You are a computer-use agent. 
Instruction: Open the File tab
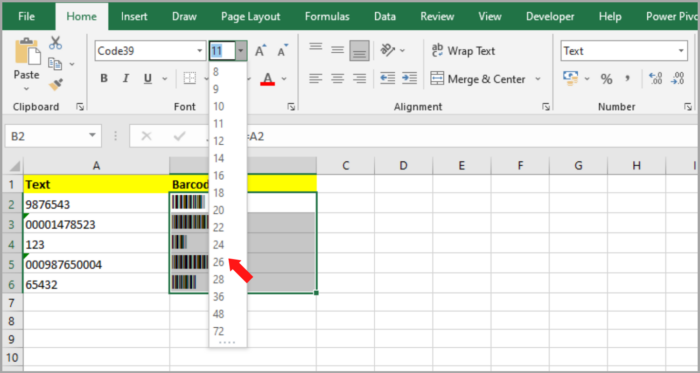pos(26,17)
